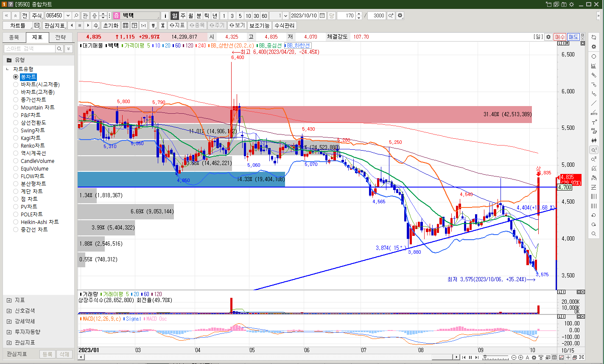This screenshot has height=364, width=604.
Task: Expand the 지표 section in the left panel
Action: (9, 300)
